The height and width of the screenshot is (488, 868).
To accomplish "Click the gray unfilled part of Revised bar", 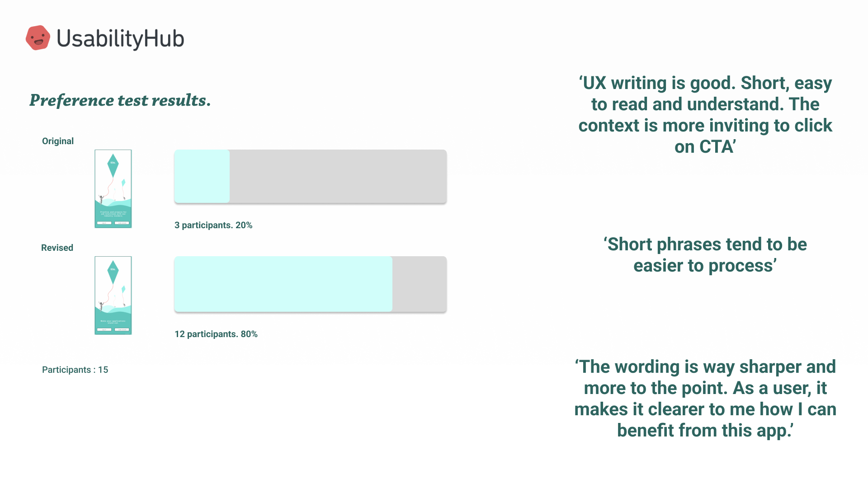I will point(419,284).
